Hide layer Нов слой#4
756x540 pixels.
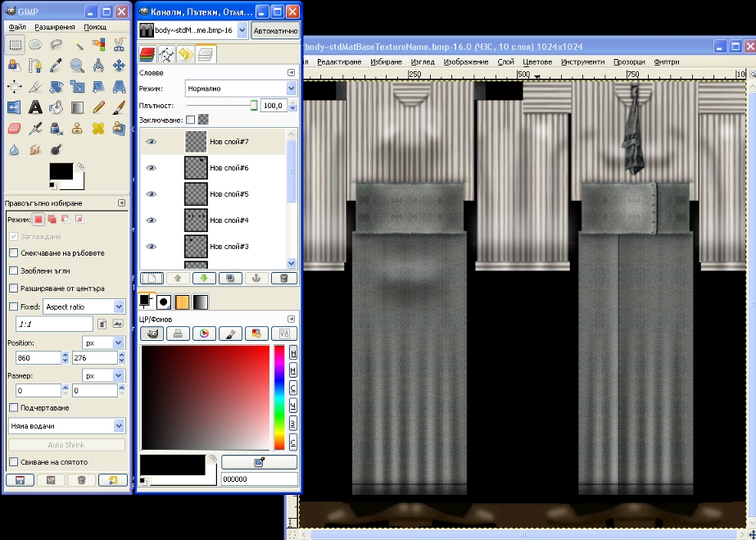pos(152,220)
